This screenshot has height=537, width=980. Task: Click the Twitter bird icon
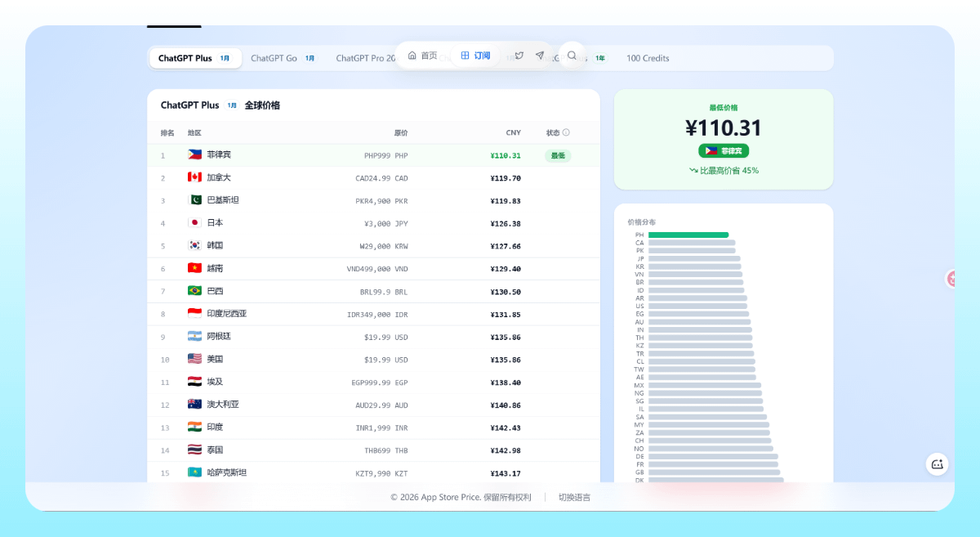click(519, 56)
